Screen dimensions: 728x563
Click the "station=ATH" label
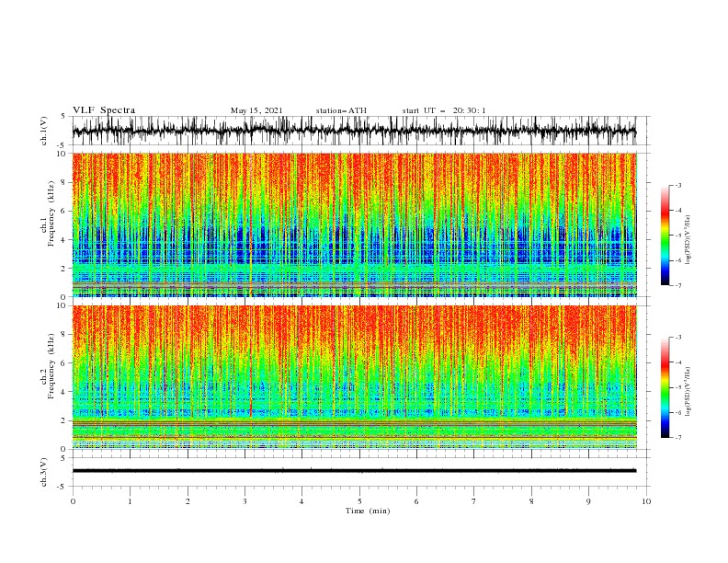tap(341, 110)
